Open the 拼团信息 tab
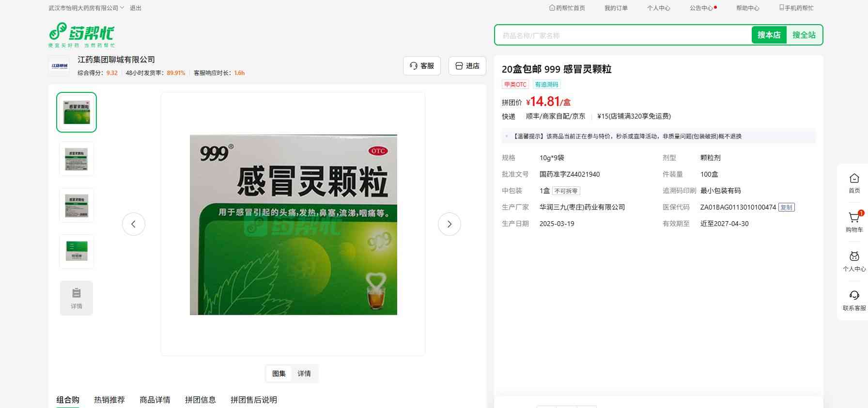 click(200, 400)
